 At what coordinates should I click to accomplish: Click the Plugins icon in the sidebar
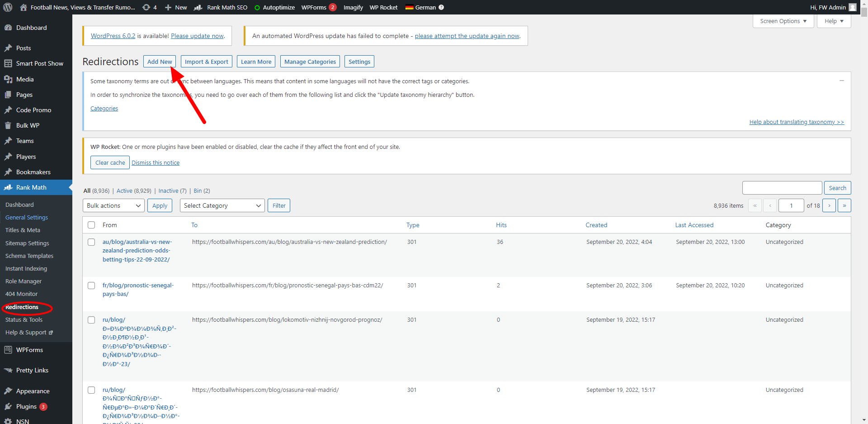(8, 406)
